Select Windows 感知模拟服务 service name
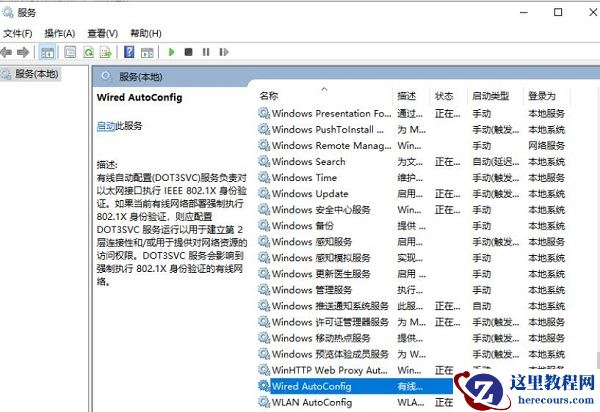 click(321, 258)
